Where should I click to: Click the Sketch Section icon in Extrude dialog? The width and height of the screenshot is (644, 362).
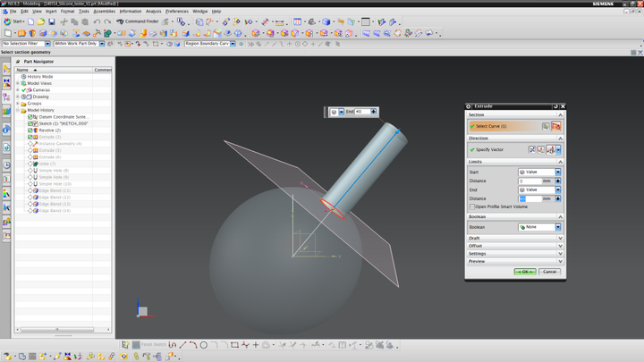tap(546, 126)
